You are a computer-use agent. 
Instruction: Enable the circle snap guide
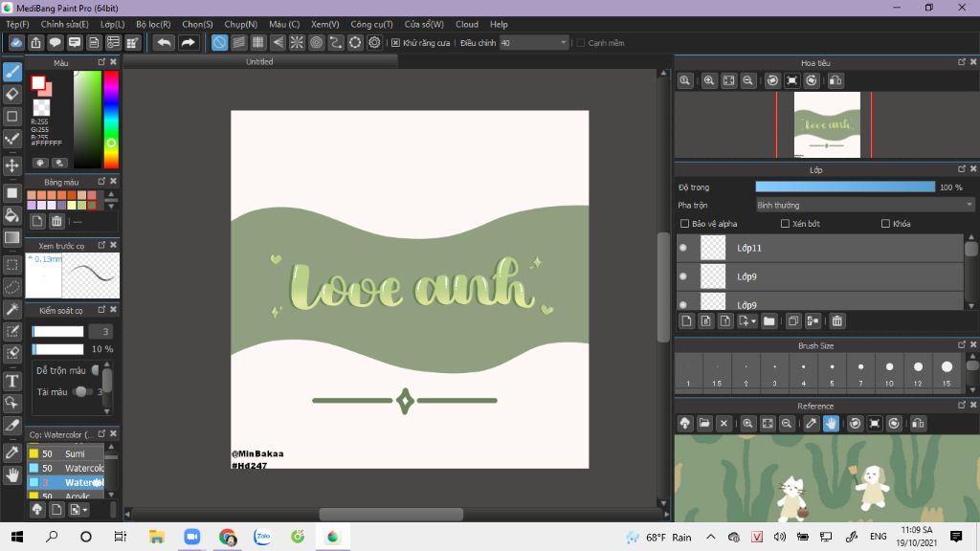coord(316,42)
